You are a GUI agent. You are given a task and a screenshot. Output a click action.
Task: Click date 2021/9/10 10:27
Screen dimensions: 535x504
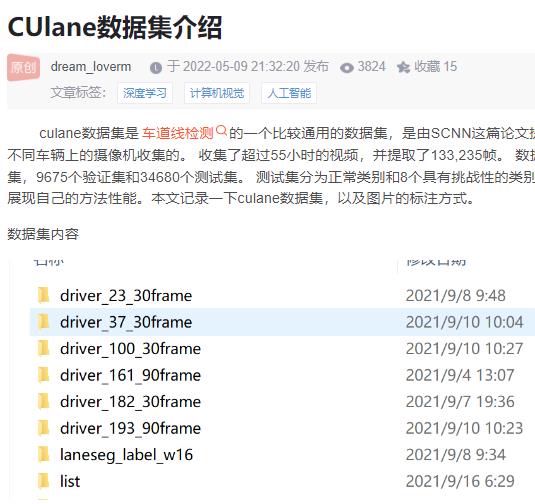coord(464,349)
